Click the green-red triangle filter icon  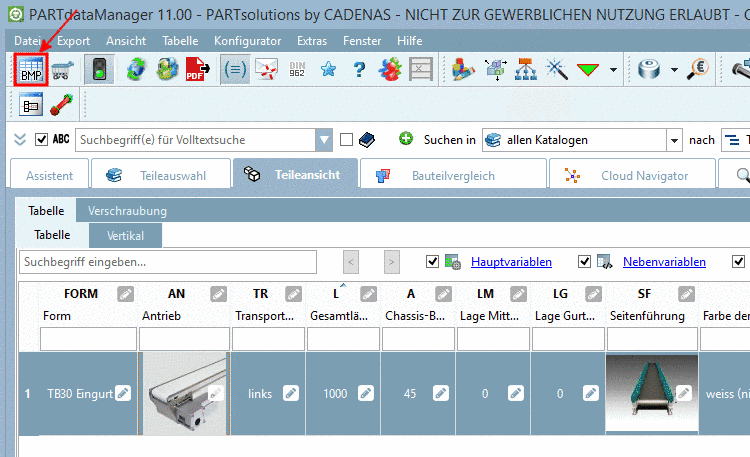588,70
